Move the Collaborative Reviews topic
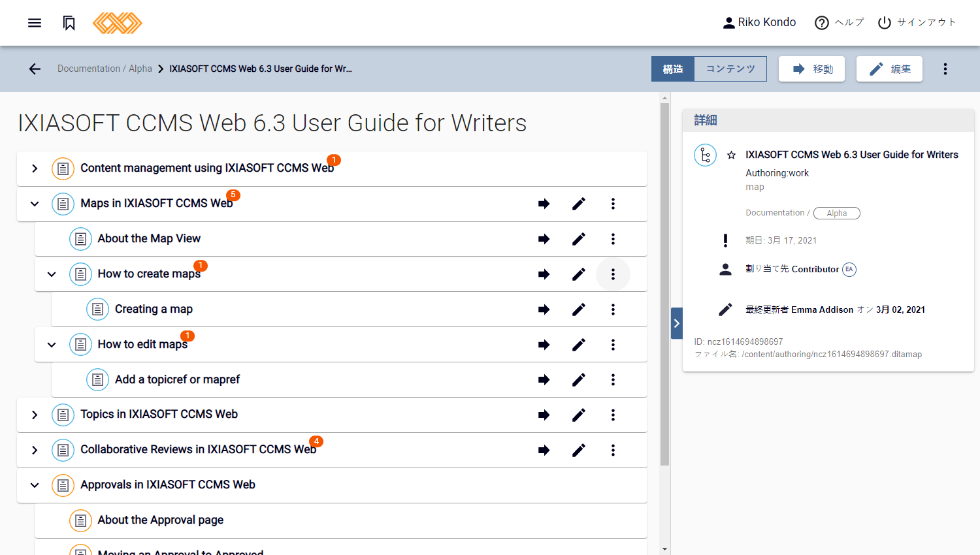Viewport: 980px width, 555px height. coord(544,451)
